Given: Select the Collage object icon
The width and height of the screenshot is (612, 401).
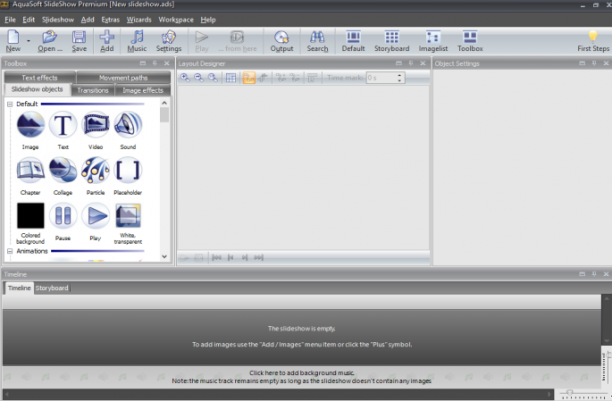Looking at the screenshot, I should pos(63,170).
